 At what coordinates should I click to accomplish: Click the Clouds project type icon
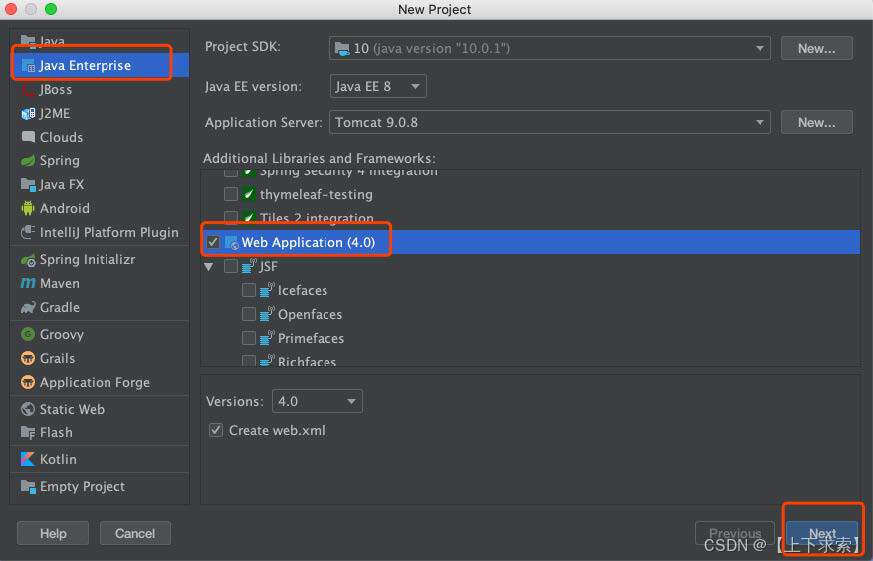[x=28, y=137]
